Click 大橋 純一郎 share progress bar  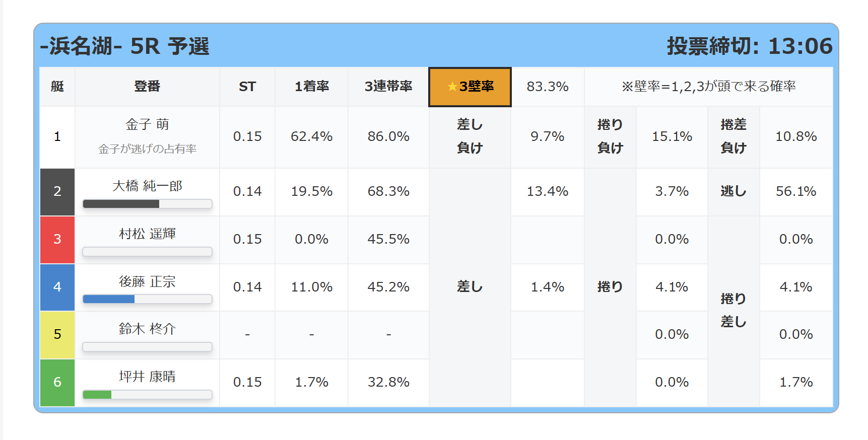147,204
